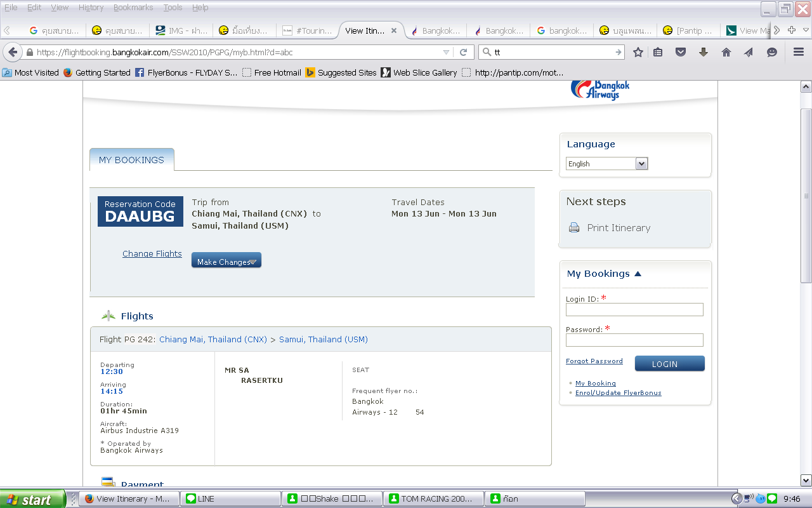Expand hidden system tray icons
Viewport: 812px width, 508px height.
[x=737, y=498]
